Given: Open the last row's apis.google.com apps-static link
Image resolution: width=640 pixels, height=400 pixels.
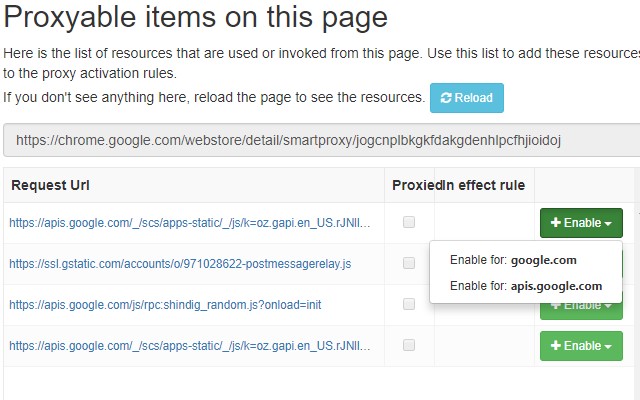Looking at the screenshot, I should 190,346.
